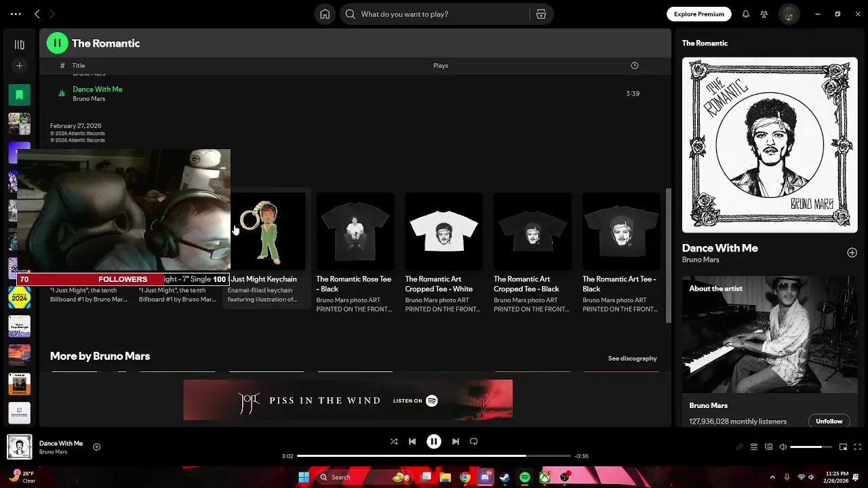Image resolution: width=868 pixels, height=488 pixels.
Task: Open the Browse icon in search bar
Action: (x=541, y=14)
